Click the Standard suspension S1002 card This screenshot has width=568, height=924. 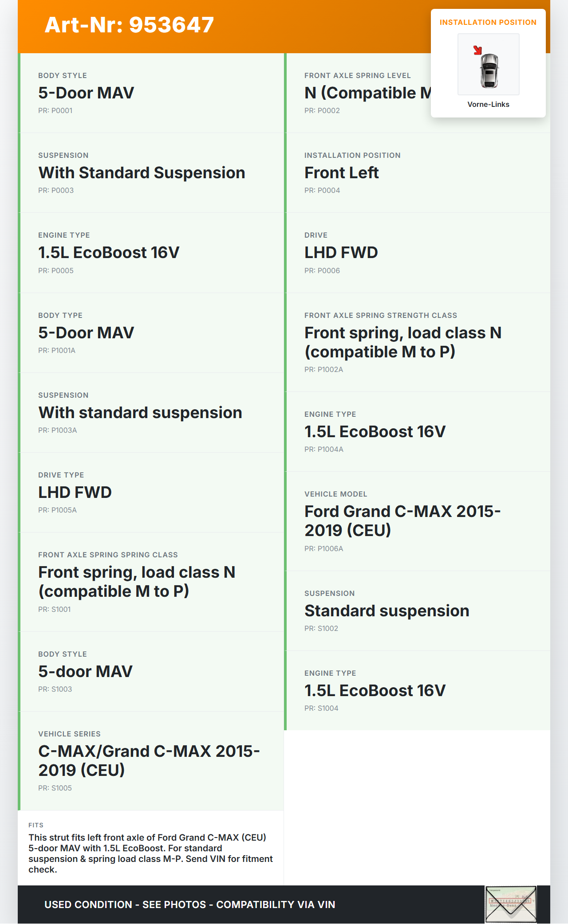(417, 611)
